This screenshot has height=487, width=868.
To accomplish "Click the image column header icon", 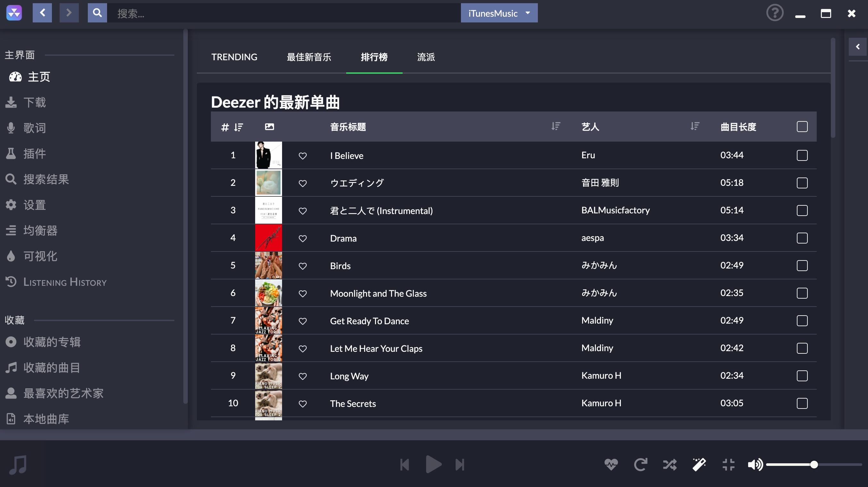I will [x=269, y=127].
